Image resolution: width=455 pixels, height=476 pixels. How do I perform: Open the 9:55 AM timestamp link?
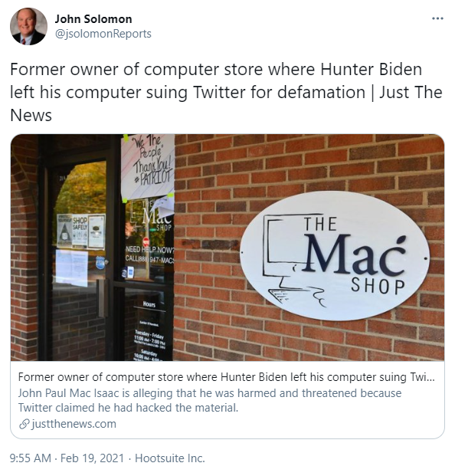pos(31,458)
